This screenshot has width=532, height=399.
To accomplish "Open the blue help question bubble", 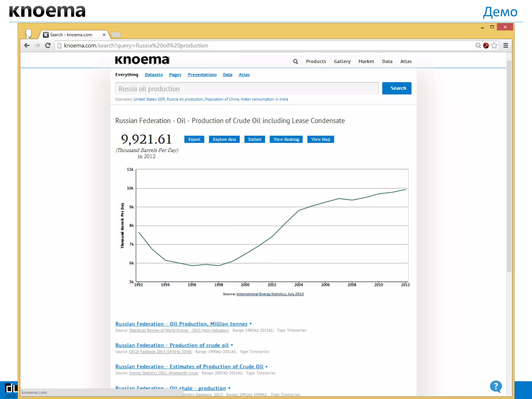I will (x=496, y=387).
